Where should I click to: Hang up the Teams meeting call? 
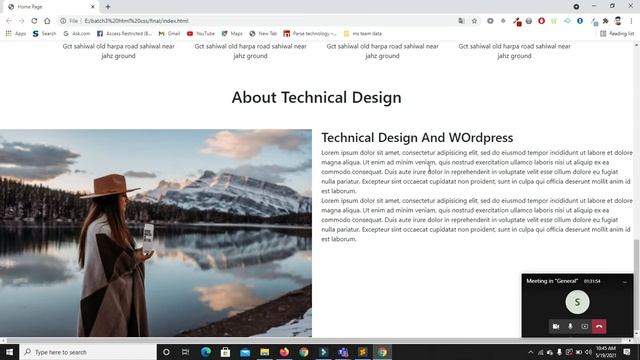coord(599,326)
